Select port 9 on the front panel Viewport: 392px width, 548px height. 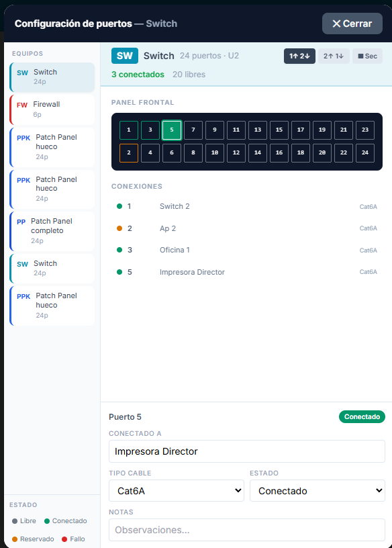click(x=215, y=130)
